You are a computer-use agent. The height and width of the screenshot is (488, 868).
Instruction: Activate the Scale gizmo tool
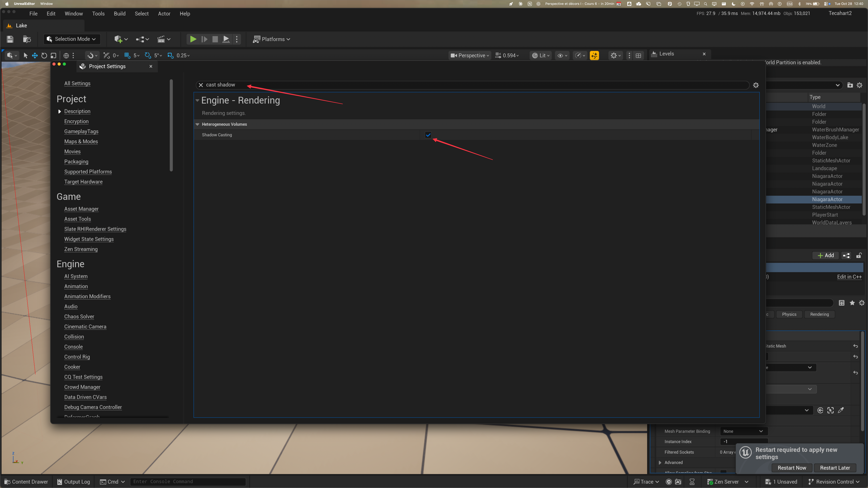[x=54, y=56]
